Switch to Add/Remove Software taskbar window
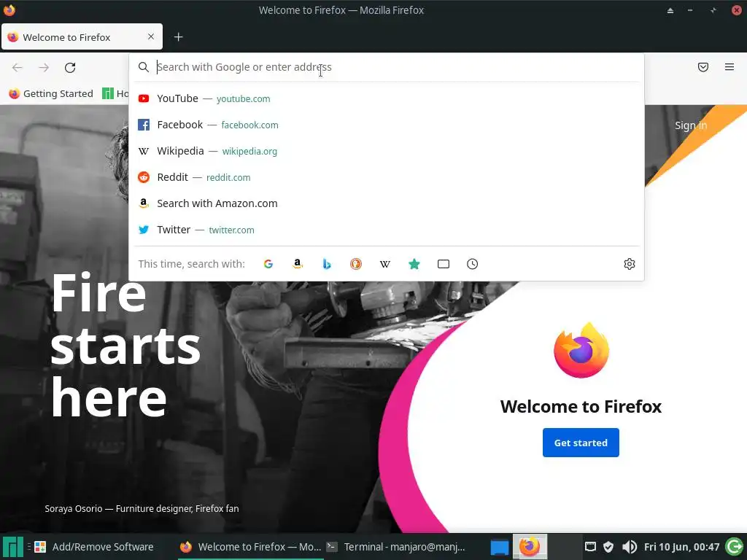This screenshot has height=560, width=747. [95, 547]
